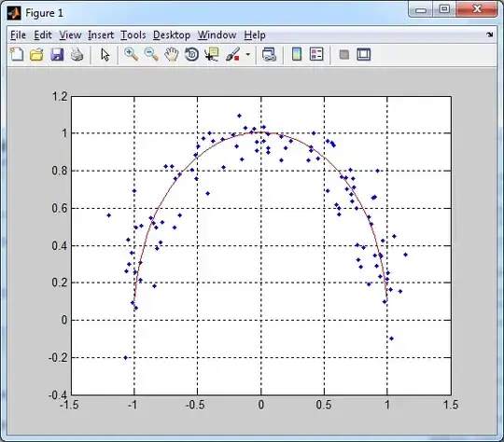Click Hide Plot Tools icon

coord(343,54)
